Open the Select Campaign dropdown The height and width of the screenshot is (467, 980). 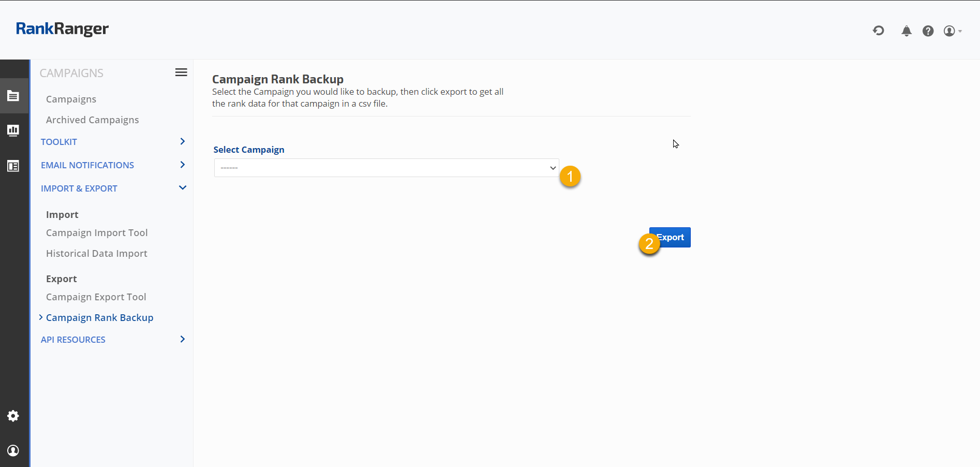(x=386, y=168)
